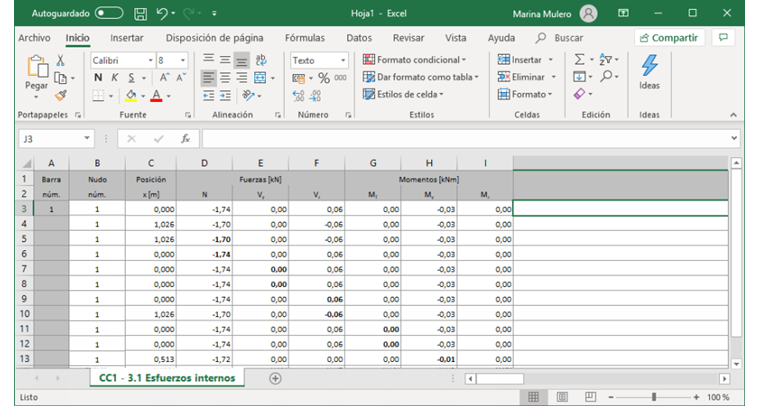Select sheet tab CC1 - 3.1 Esfuerzos internos

pos(167,378)
